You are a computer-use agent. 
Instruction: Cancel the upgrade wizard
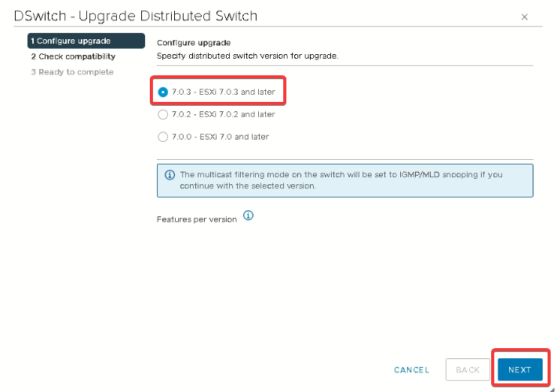click(x=412, y=370)
